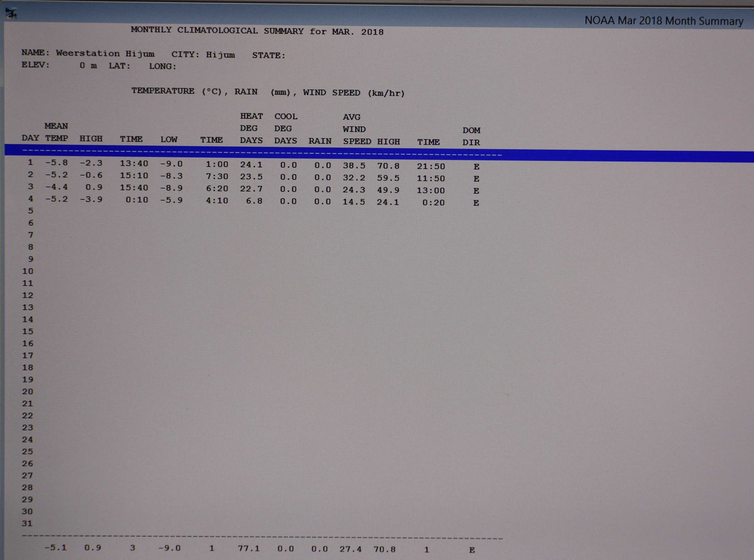This screenshot has width=754, height=560.
Task: Click the low temp '-8.3'
Action: pos(171,176)
